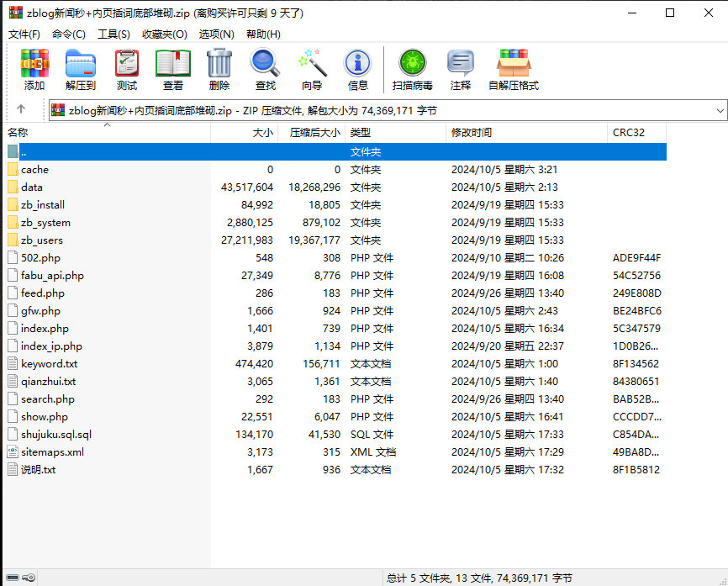The image size is (728, 586).
Task: Click the size value 43,517,604
Action: [x=247, y=187]
